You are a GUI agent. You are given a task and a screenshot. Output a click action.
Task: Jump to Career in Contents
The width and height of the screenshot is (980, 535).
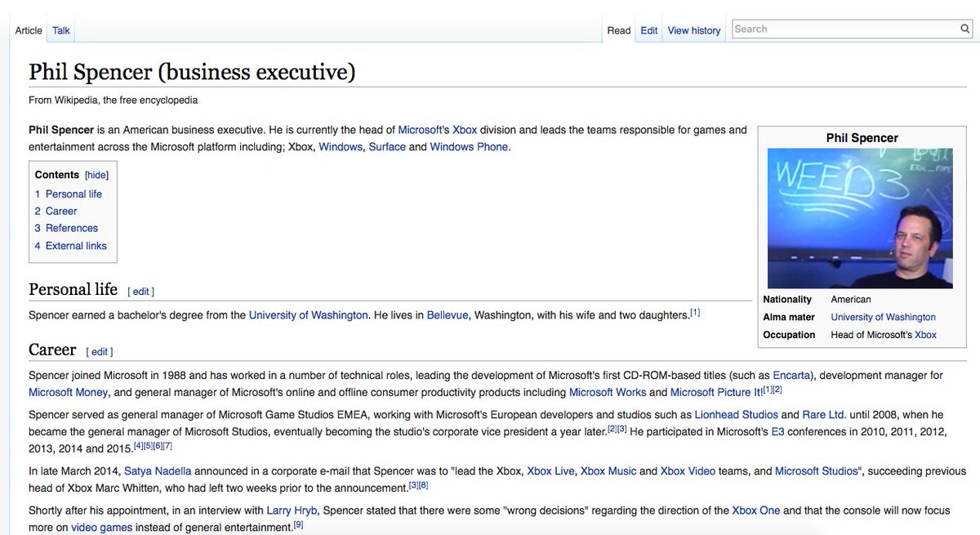(56, 211)
